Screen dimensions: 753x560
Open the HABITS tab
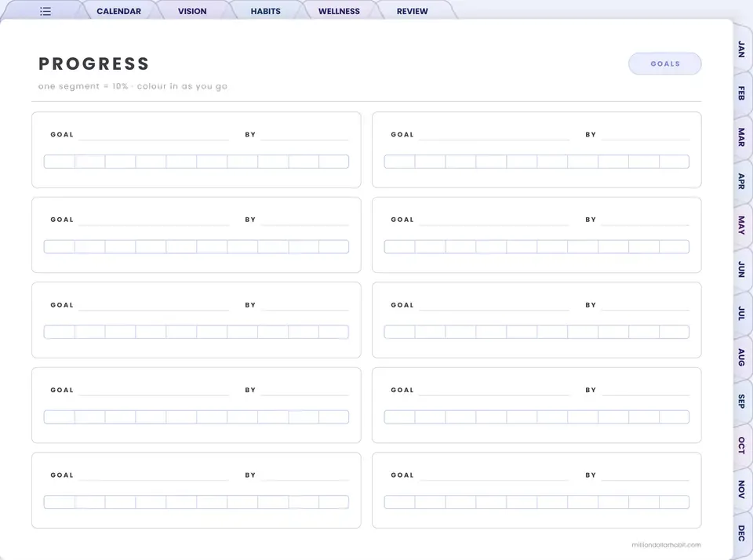(x=266, y=11)
